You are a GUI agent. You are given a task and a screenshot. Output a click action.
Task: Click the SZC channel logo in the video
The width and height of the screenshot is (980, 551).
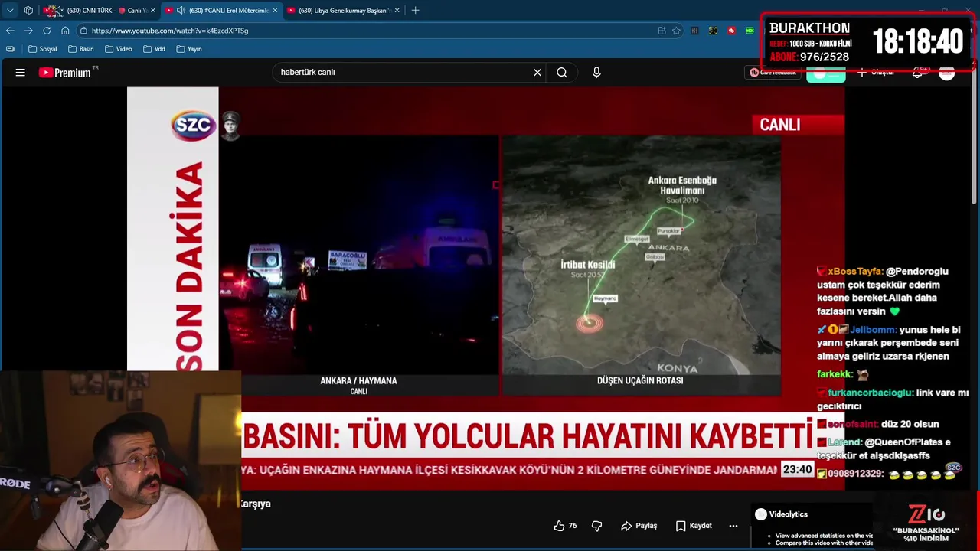(x=193, y=125)
